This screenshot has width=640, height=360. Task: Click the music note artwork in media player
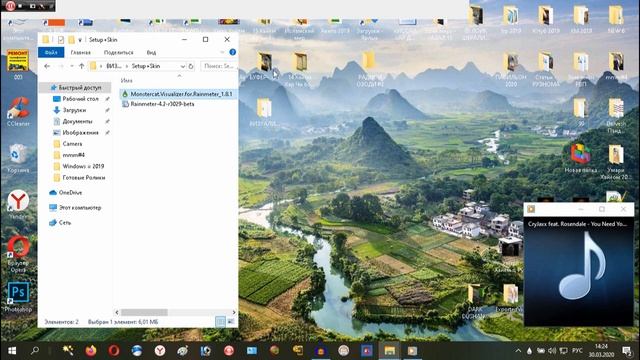click(x=582, y=265)
